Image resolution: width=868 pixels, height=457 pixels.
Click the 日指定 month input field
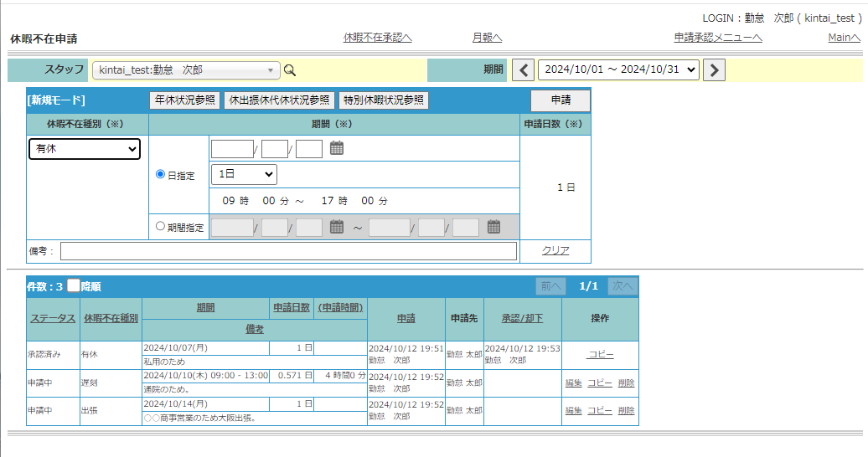pos(275,149)
